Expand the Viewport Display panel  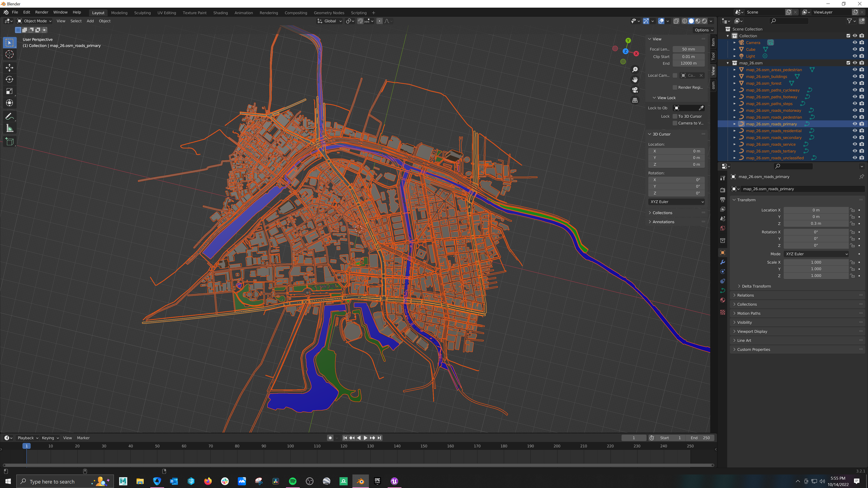point(752,331)
